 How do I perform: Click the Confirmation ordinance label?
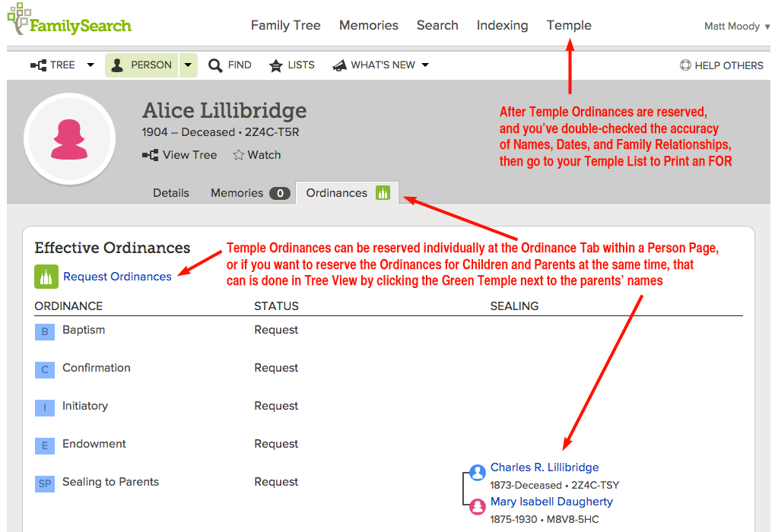(x=97, y=368)
